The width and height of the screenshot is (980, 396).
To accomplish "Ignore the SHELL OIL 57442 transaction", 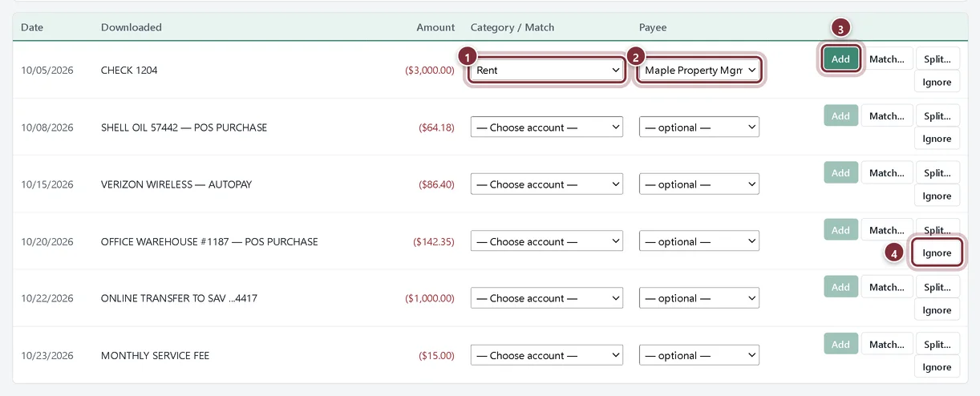I will pyautogui.click(x=937, y=139).
